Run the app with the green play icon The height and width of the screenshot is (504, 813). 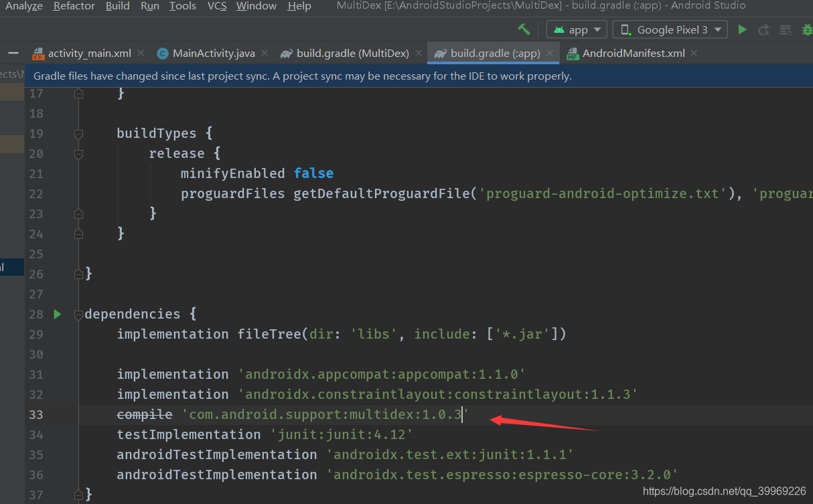tap(741, 29)
